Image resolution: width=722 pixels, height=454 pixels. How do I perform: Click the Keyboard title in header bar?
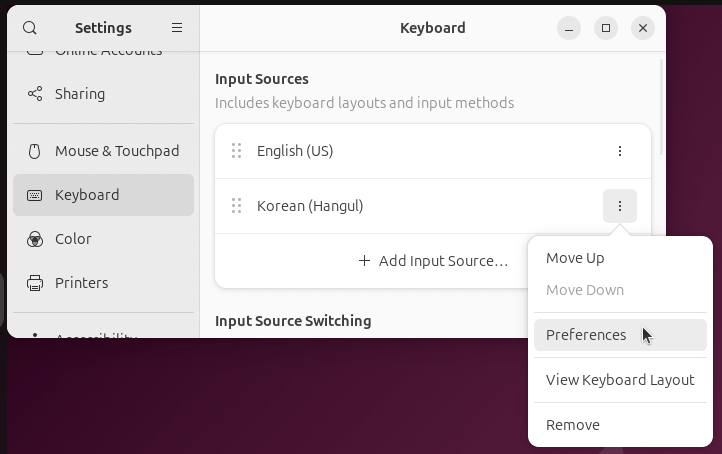click(433, 28)
